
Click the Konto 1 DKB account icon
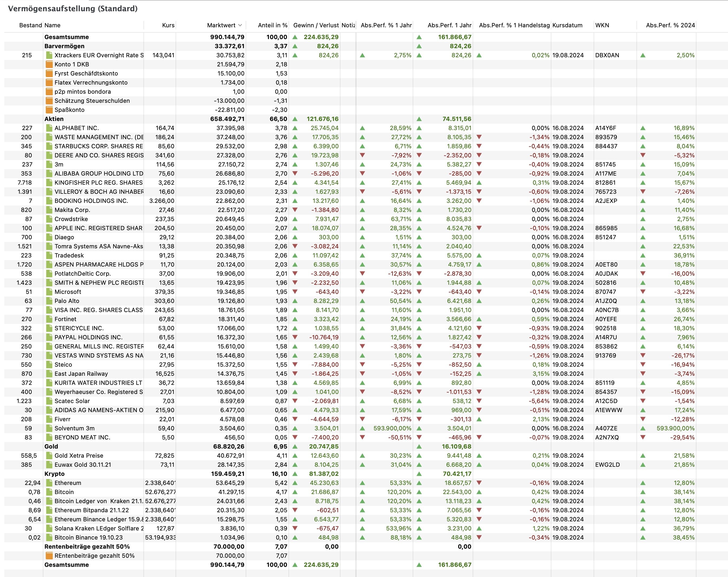49,64
